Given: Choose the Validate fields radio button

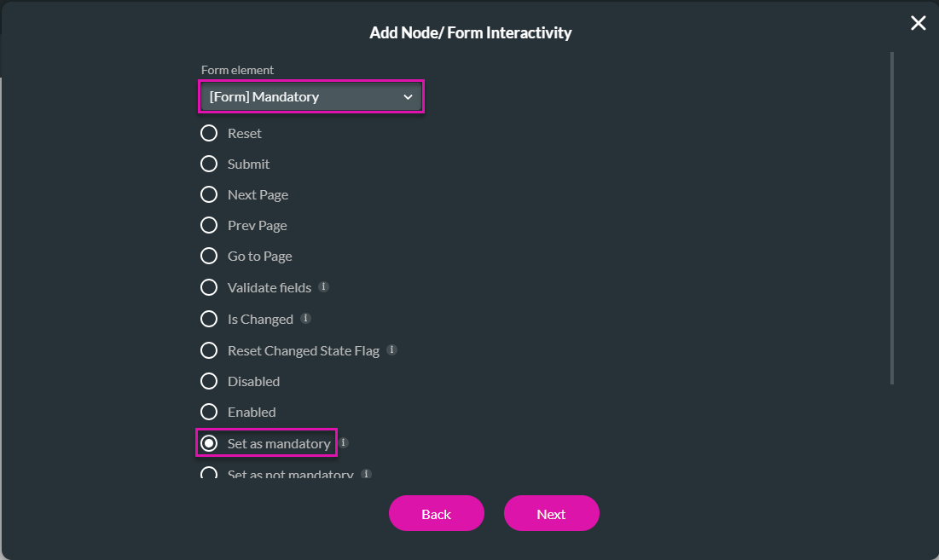Looking at the screenshot, I should coord(208,287).
